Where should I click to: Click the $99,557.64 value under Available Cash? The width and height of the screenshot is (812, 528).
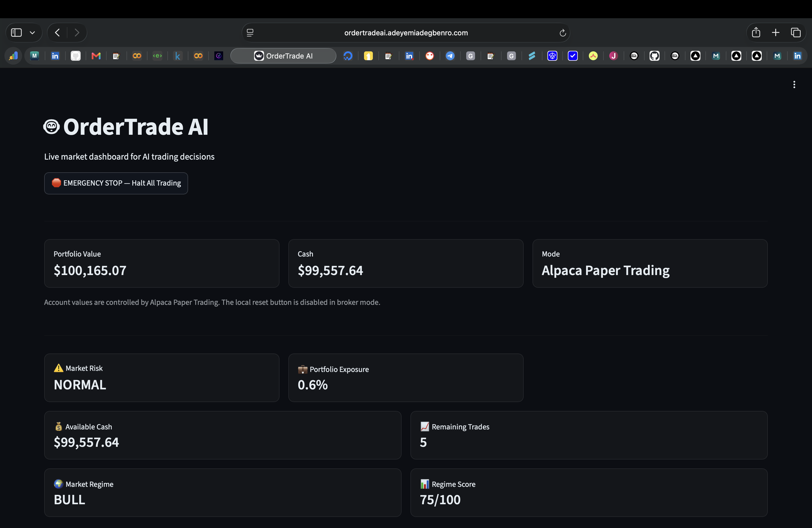point(86,442)
